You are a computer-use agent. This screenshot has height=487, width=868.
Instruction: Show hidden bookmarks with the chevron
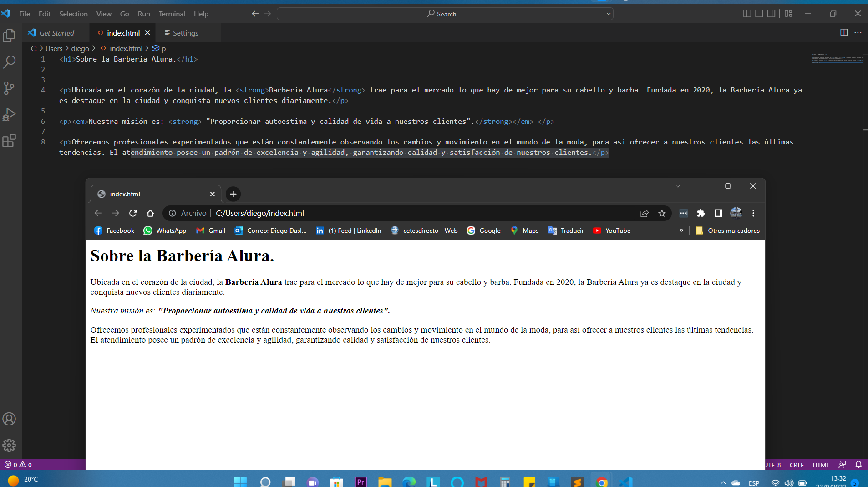click(681, 231)
